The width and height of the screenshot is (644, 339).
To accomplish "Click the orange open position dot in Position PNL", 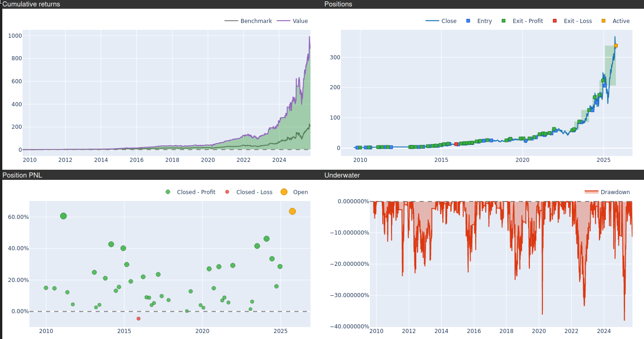I will coord(292,212).
